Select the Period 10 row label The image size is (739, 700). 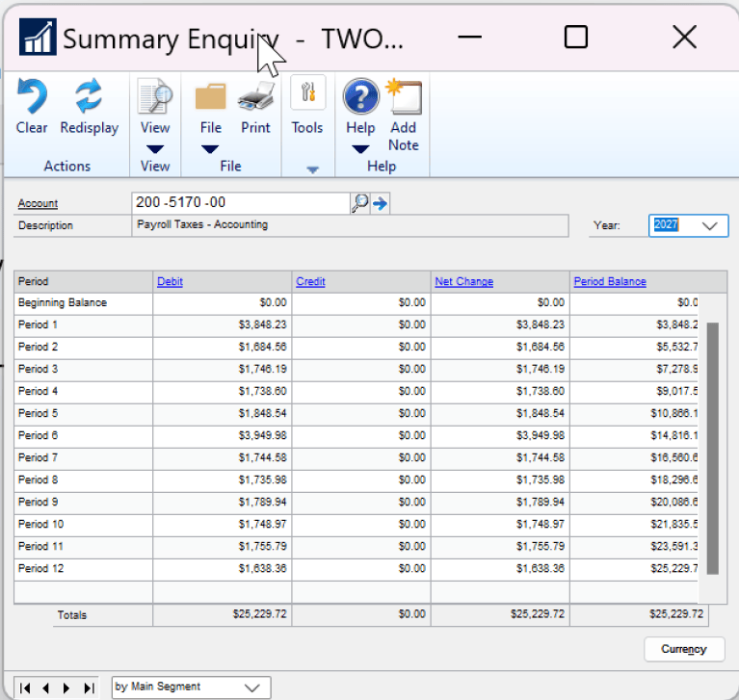[40, 524]
